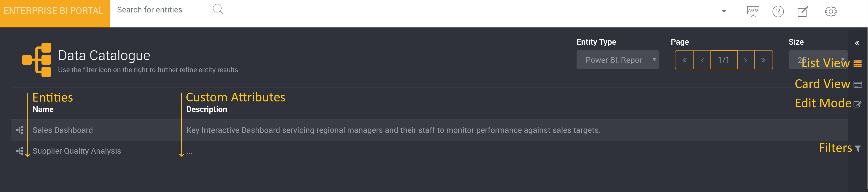Switch to List View icon

[858, 63]
